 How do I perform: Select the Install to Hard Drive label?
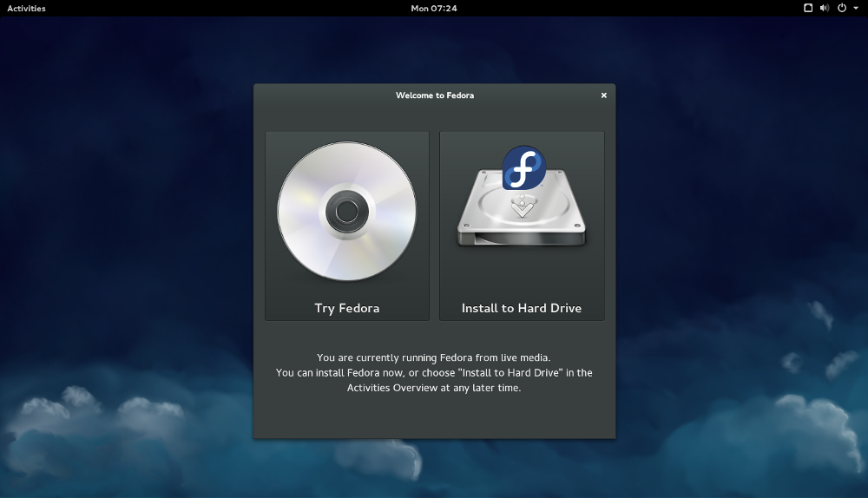522,308
